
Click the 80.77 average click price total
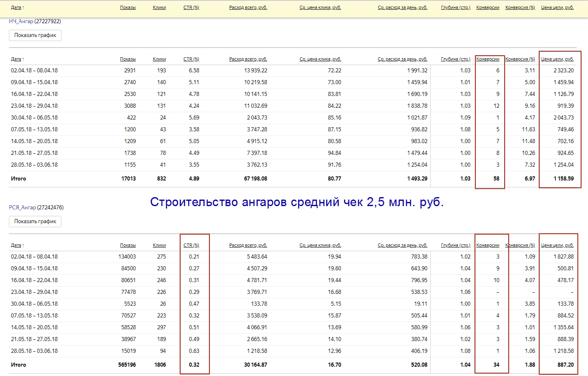[x=334, y=178]
